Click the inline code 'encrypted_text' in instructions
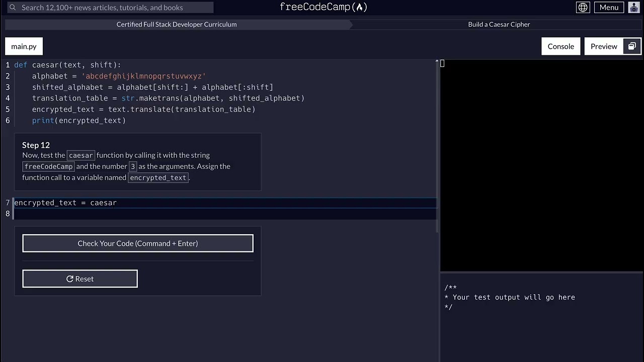 pos(158,177)
